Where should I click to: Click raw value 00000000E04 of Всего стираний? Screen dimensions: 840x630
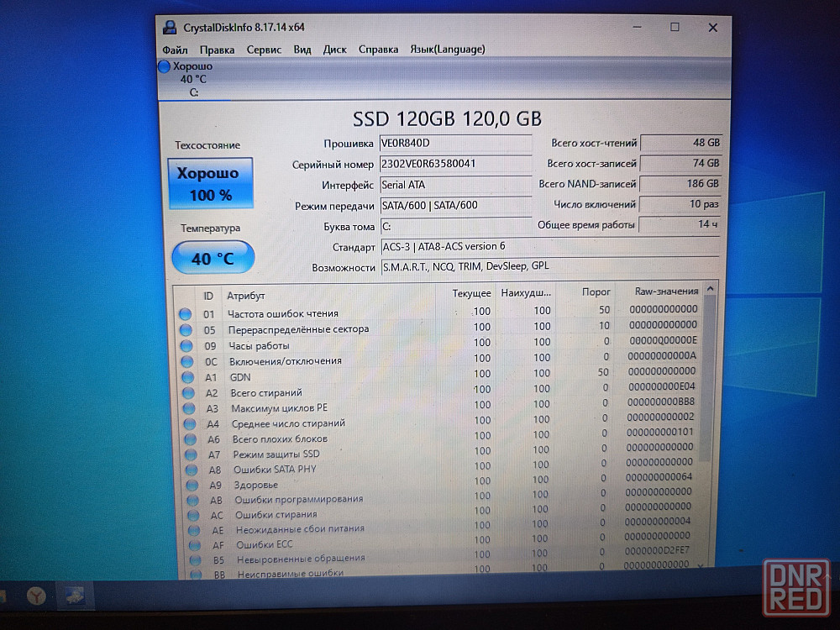pyautogui.click(x=662, y=386)
